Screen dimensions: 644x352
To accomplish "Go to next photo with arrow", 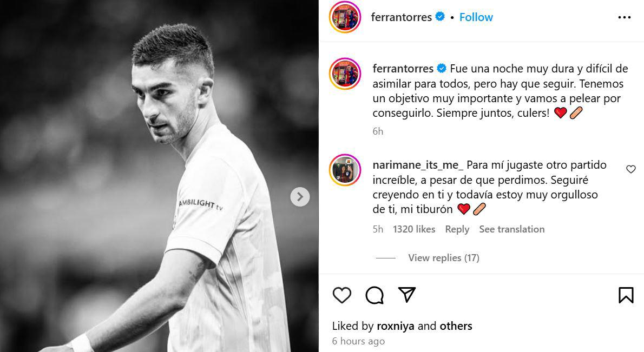I will (300, 197).
